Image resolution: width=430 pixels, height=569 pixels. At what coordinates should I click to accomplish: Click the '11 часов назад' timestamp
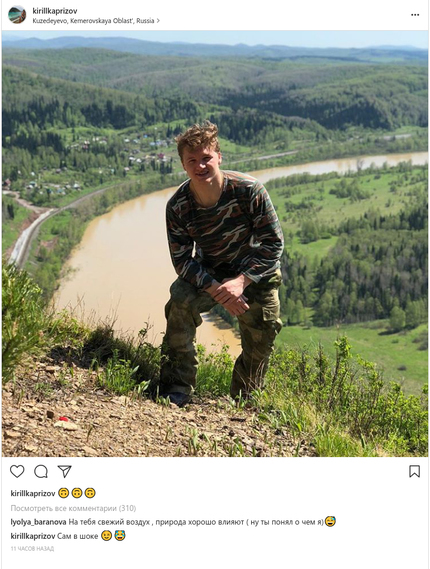pyautogui.click(x=32, y=549)
